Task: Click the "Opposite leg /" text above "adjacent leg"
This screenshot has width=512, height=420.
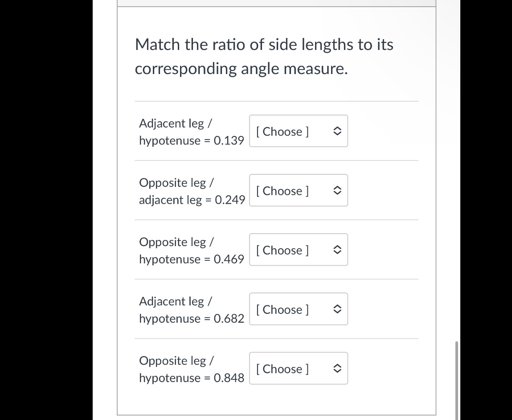Action: pyautogui.click(x=176, y=183)
